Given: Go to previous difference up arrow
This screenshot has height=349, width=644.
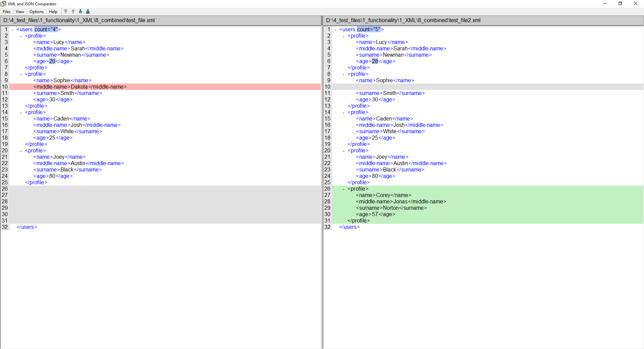Looking at the screenshot, I should point(73,11).
